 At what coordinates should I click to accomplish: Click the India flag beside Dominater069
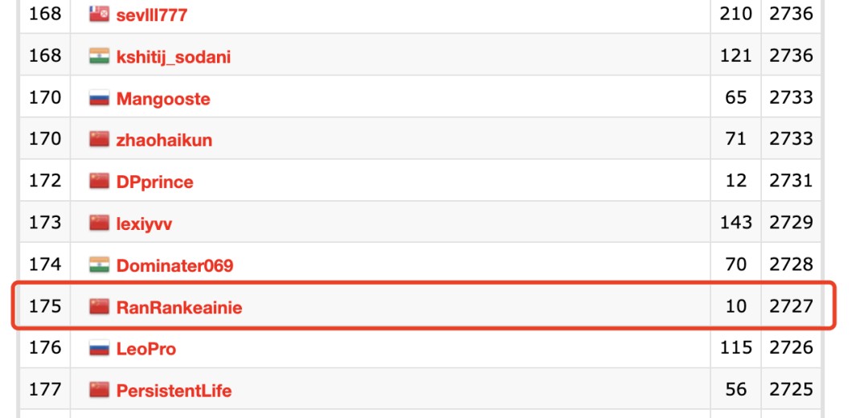click(x=99, y=264)
